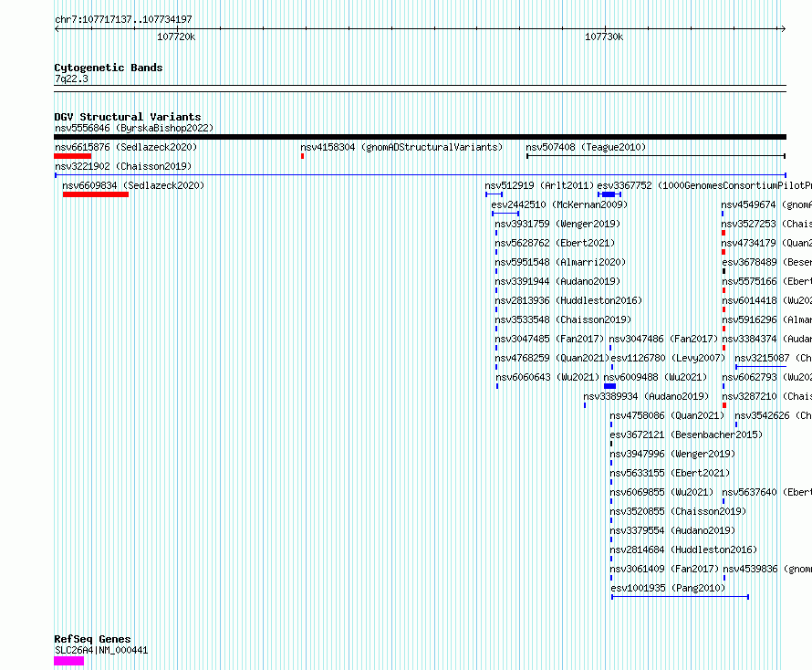Open nsv5575166 variant label

pos(767,281)
